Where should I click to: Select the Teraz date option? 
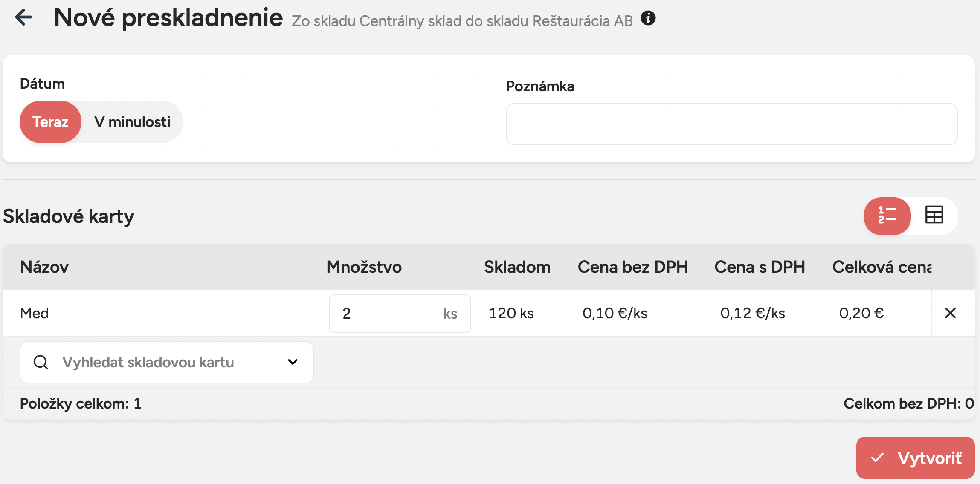[x=50, y=122]
